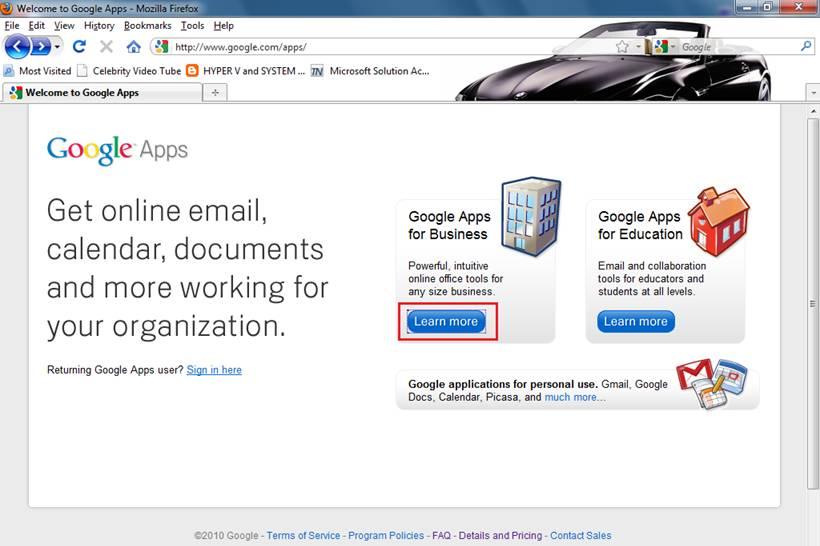Reload the page with the Refresh icon
Viewport: 820px width, 546px height.
(x=79, y=47)
